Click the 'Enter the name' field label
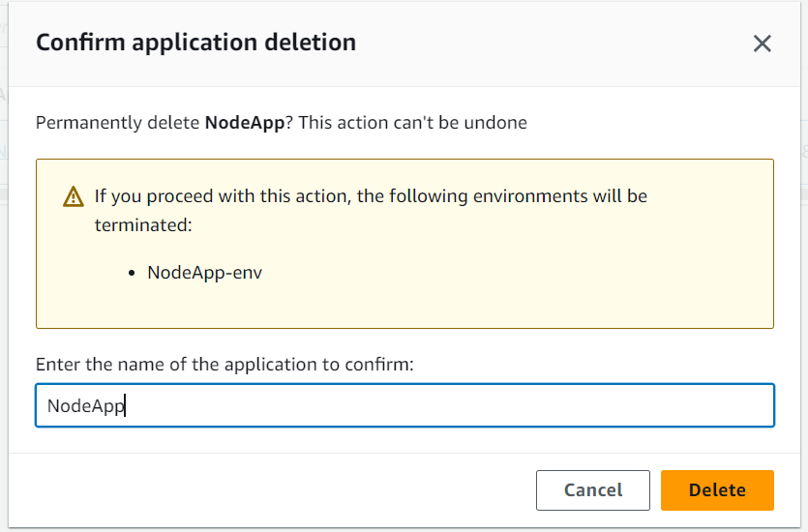Image resolution: width=808 pixels, height=532 pixels. click(224, 364)
